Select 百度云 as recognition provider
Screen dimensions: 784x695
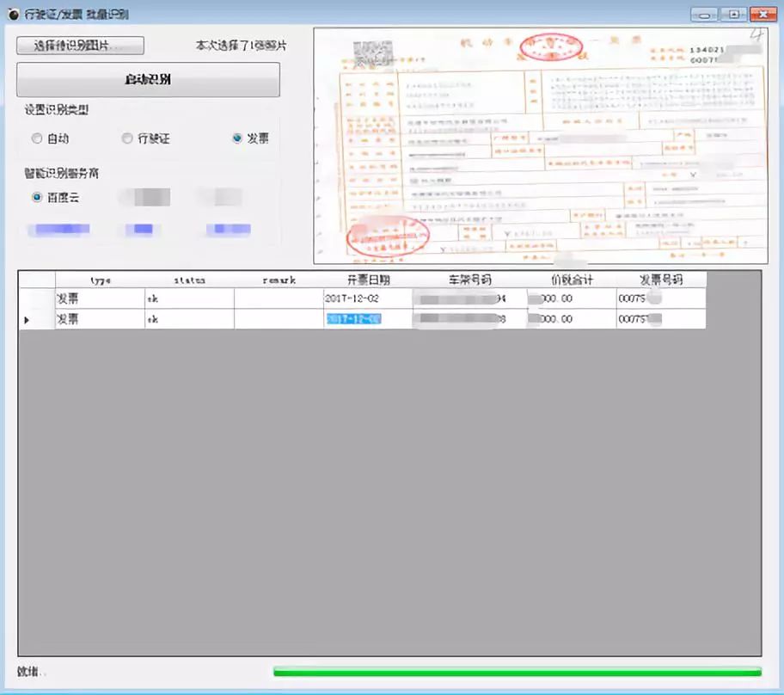tap(37, 198)
